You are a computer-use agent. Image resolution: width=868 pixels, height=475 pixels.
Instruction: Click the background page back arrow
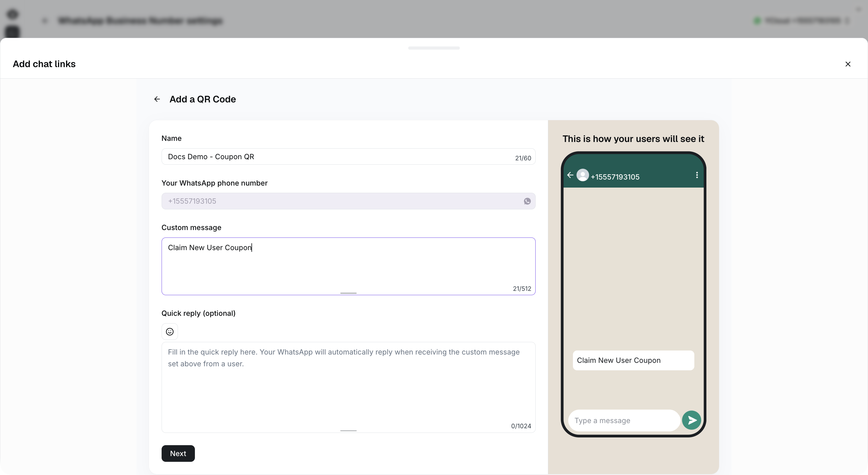(x=45, y=21)
